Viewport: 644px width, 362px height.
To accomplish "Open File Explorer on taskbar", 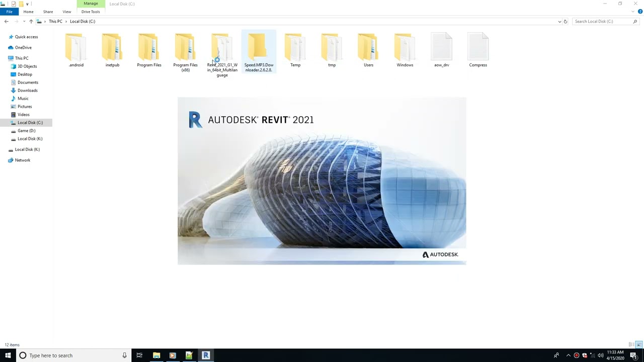I will [156, 355].
